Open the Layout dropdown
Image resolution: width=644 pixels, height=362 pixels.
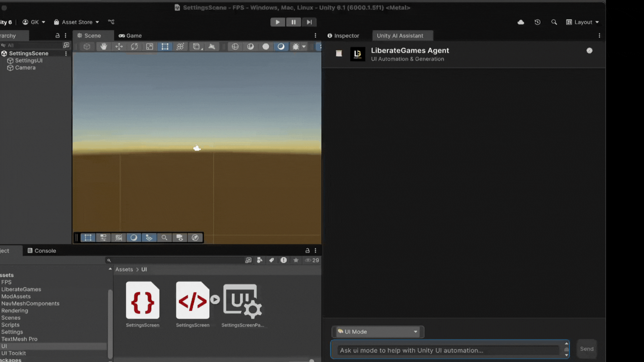pyautogui.click(x=583, y=22)
